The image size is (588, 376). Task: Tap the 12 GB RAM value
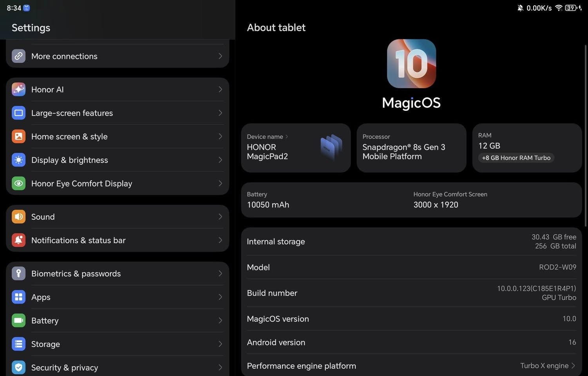point(489,146)
